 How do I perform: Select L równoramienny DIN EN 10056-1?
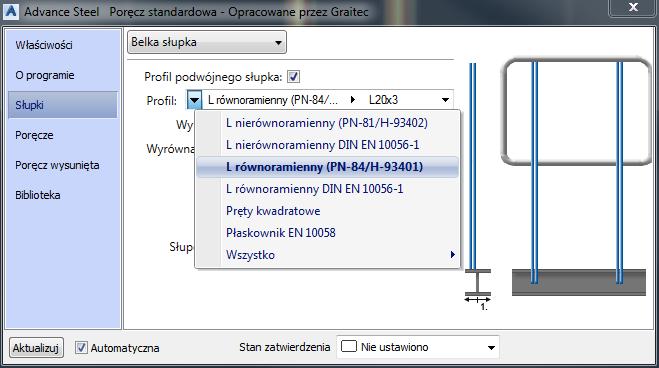coord(327,189)
